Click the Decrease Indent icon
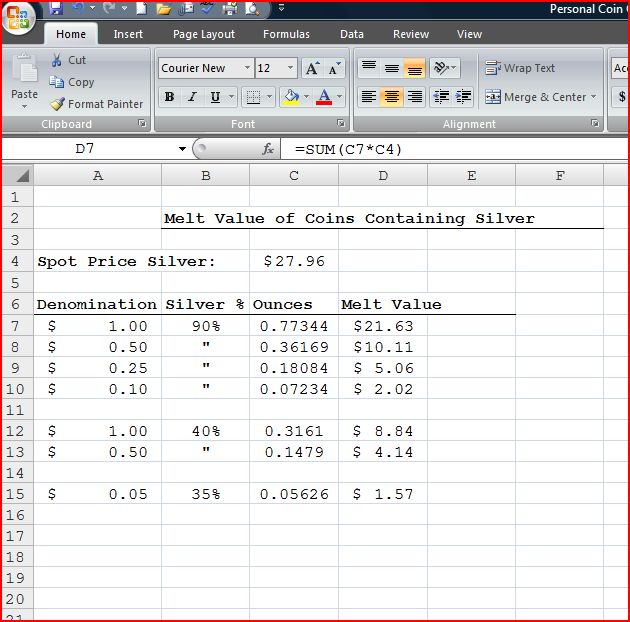 pyautogui.click(x=440, y=97)
